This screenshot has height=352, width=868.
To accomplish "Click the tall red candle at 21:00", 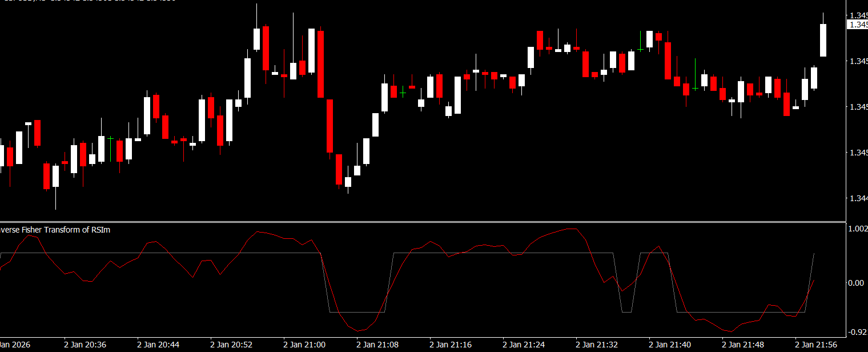I will [x=321, y=64].
